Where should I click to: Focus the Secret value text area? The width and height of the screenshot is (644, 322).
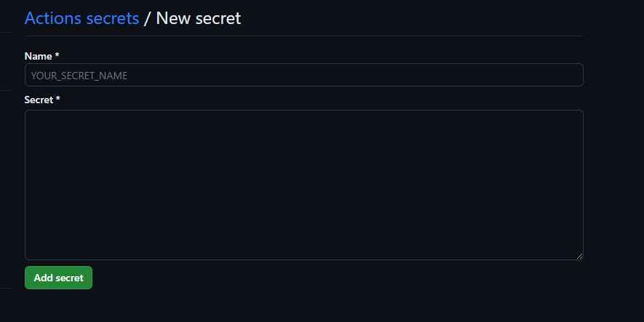coord(303,185)
